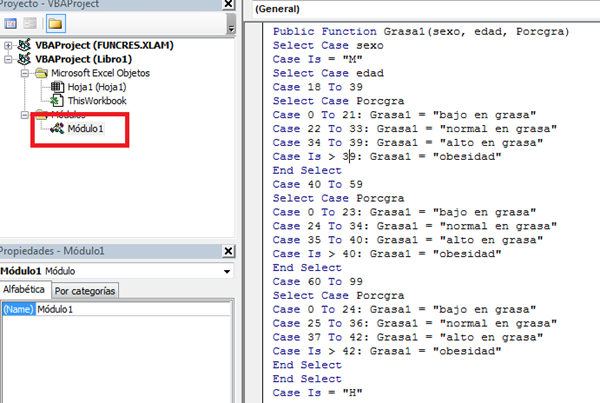Click the line Case 24 To 34
600x403 pixels.
pos(414,226)
